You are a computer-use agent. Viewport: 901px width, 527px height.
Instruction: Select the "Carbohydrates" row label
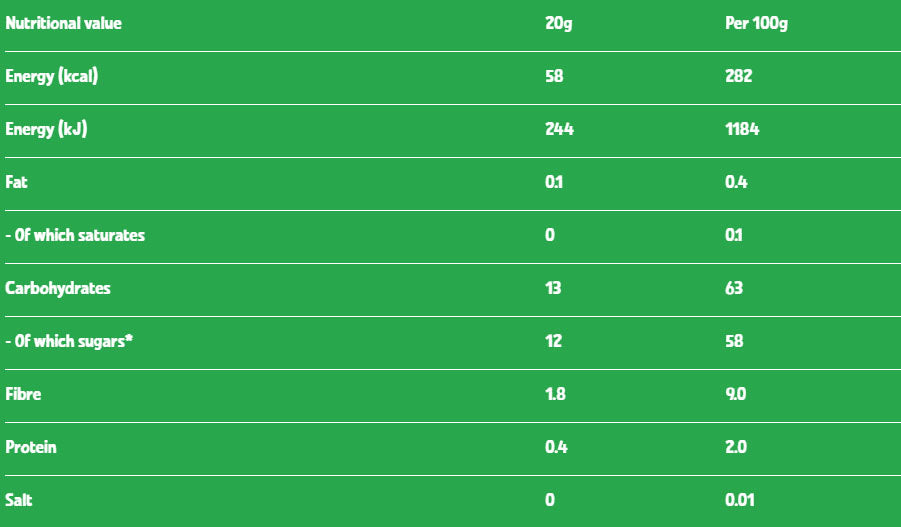pyautogui.click(x=58, y=288)
